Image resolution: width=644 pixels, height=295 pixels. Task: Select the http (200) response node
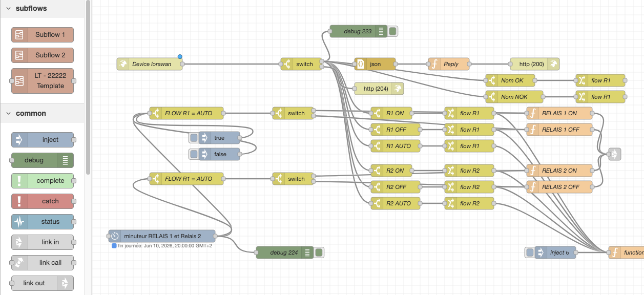(x=535, y=64)
